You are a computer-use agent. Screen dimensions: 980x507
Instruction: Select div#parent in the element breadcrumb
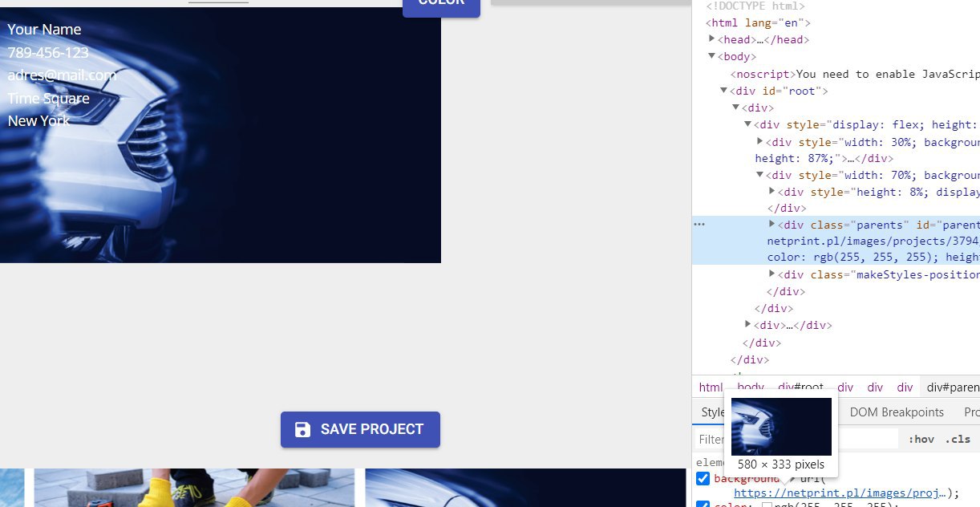pos(953,387)
